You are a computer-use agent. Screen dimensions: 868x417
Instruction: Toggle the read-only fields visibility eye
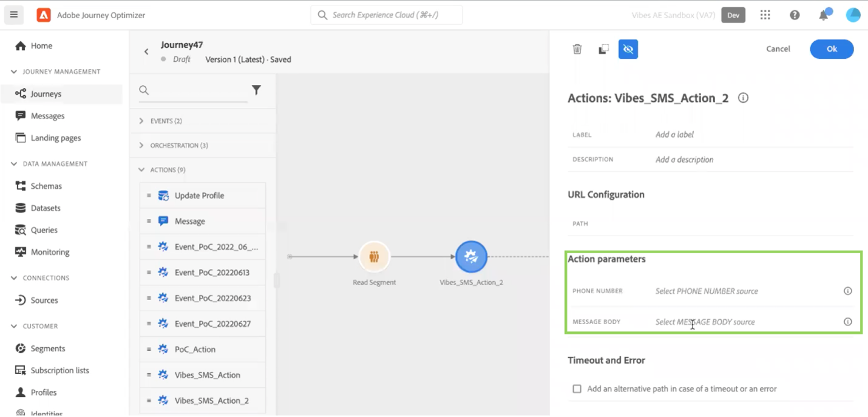tap(628, 49)
